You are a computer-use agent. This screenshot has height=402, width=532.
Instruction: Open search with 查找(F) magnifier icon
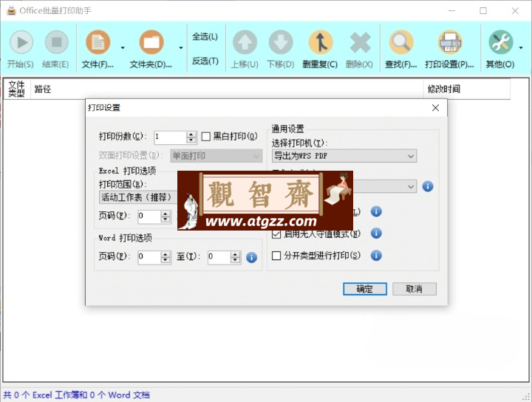[x=401, y=42]
